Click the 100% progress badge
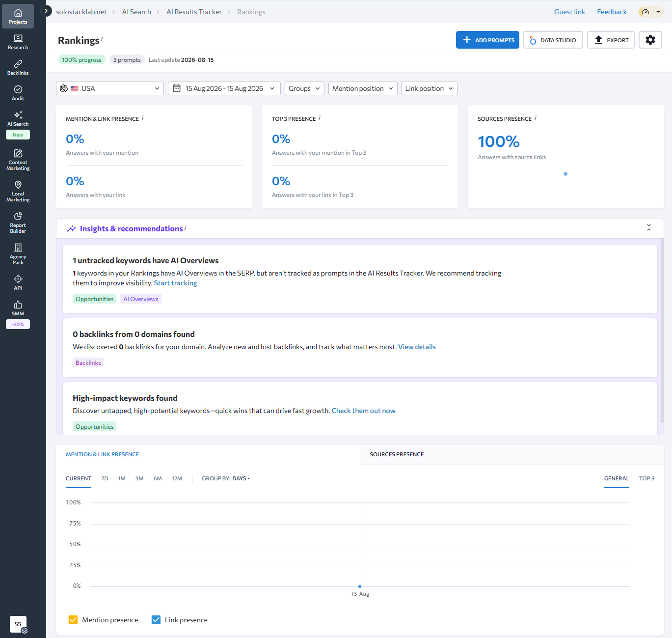The image size is (672, 638). tap(81, 60)
